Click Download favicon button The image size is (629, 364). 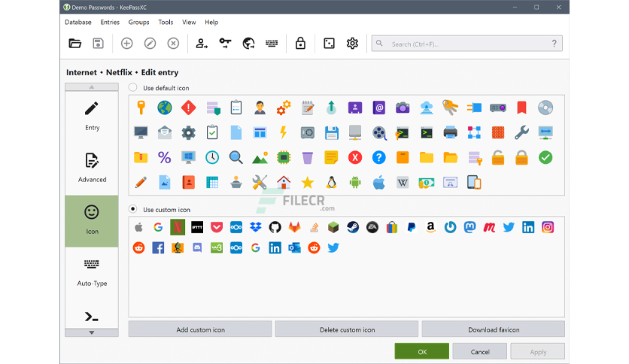point(494,329)
